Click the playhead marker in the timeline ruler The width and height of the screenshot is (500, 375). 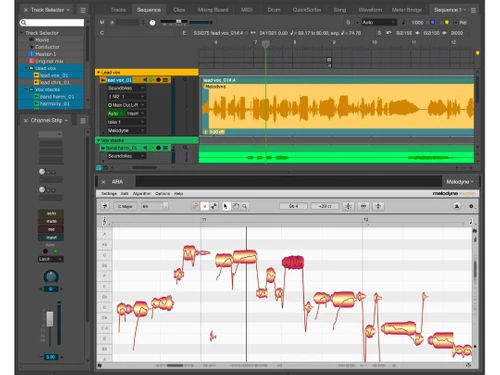click(265, 44)
